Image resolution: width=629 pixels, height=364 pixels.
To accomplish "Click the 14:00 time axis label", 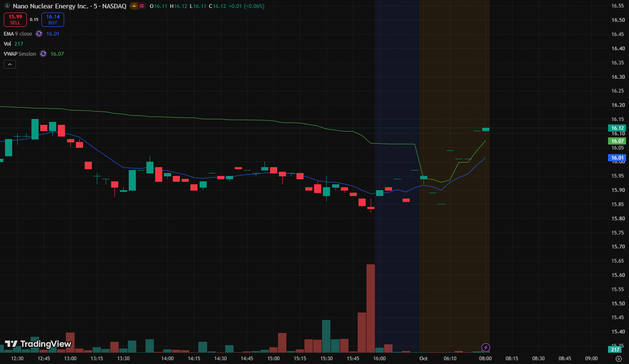I will [x=167, y=359].
